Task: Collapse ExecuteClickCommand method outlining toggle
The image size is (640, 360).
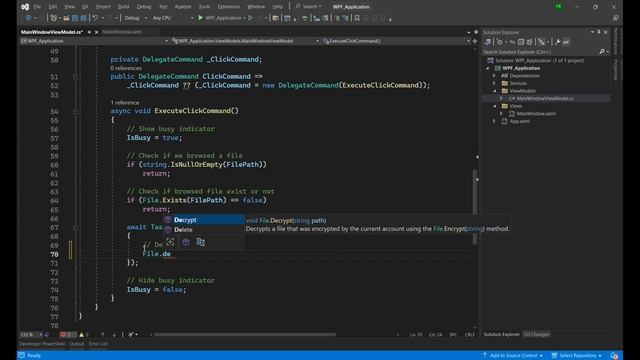Action: click(x=76, y=111)
